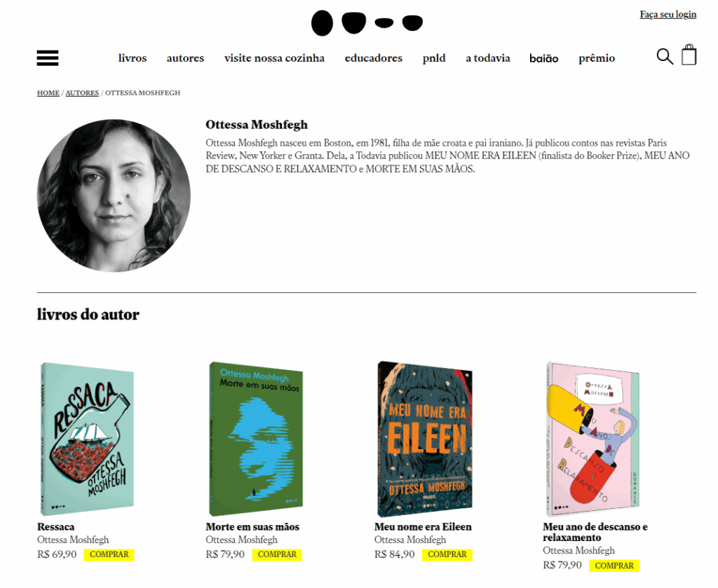Go to the 'autores' menu item
This screenshot has height=588, width=718.
(185, 58)
